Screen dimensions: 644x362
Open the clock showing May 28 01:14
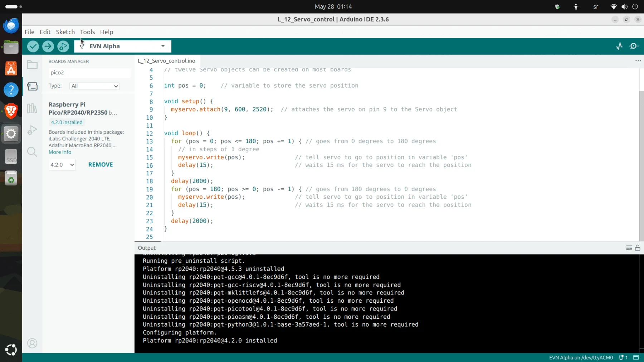pos(333,6)
